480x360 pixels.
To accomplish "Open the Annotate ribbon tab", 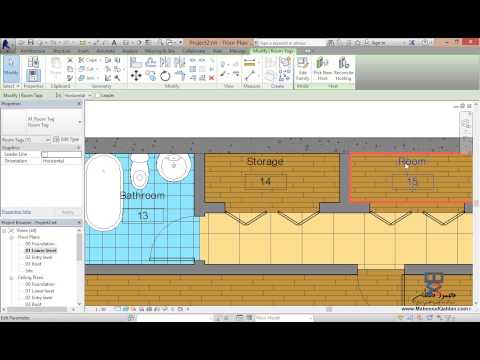I will (105, 51).
